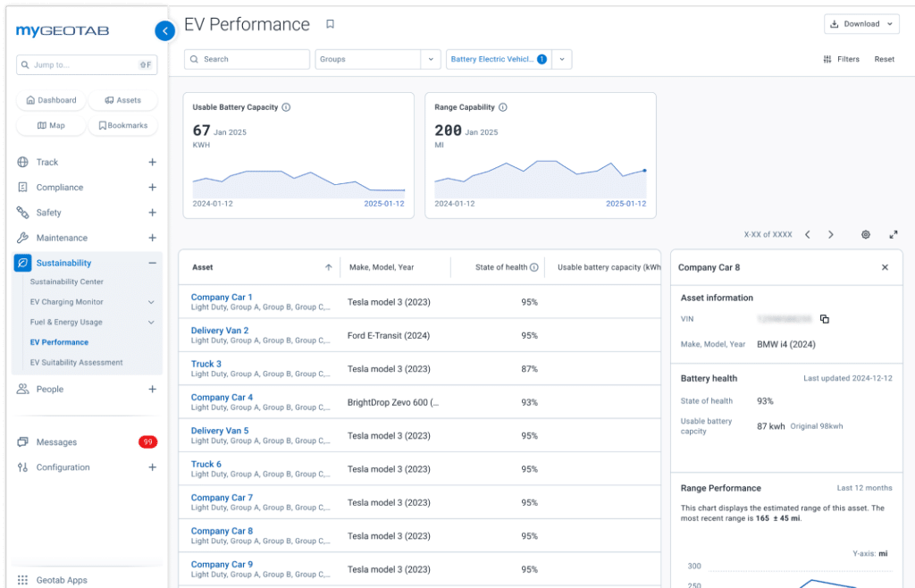Close the Company Car 8 details panel
915x588 pixels.
(885, 267)
